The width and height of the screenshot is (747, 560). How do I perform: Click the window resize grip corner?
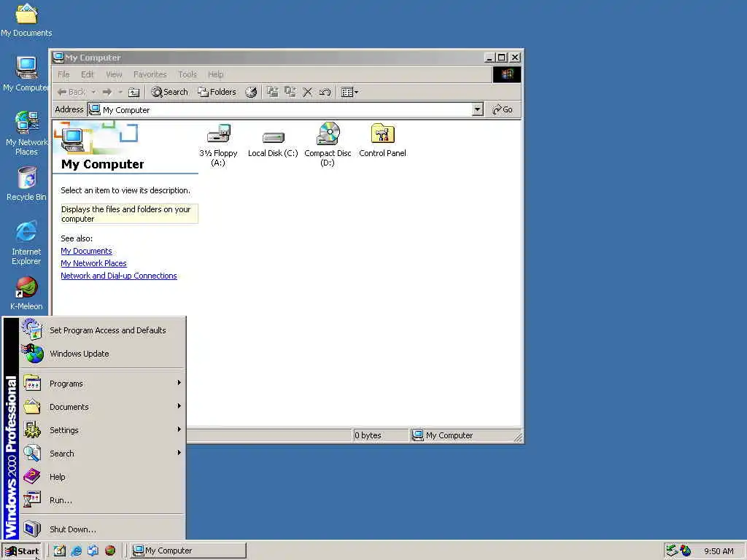[518, 437]
